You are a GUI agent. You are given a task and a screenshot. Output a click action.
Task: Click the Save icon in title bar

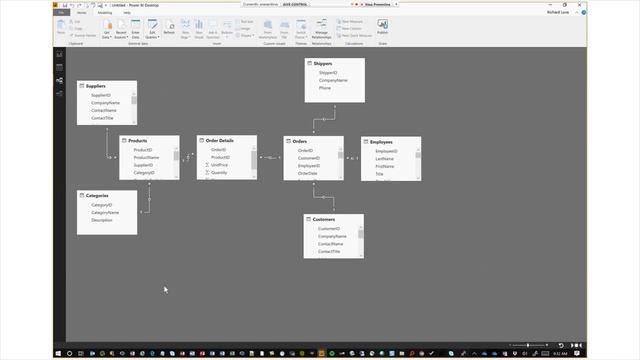click(x=64, y=5)
